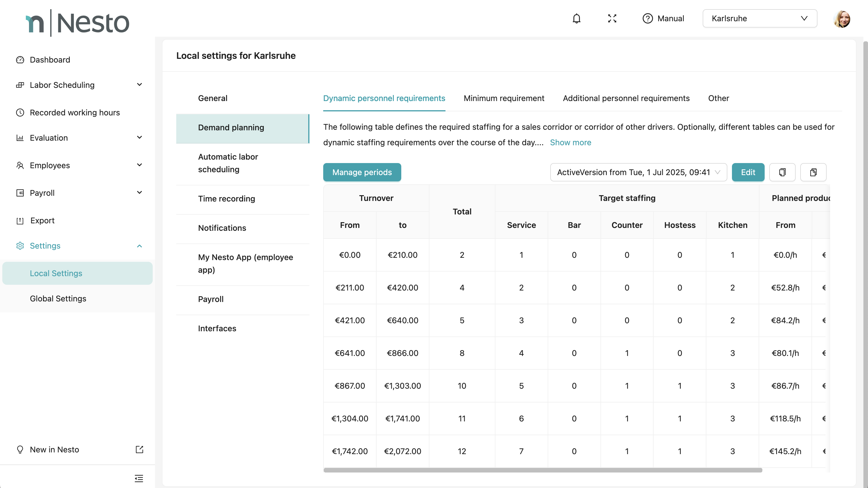Collapse the Settings section
Viewport: 868px width, 488px height.
[139, 246]
